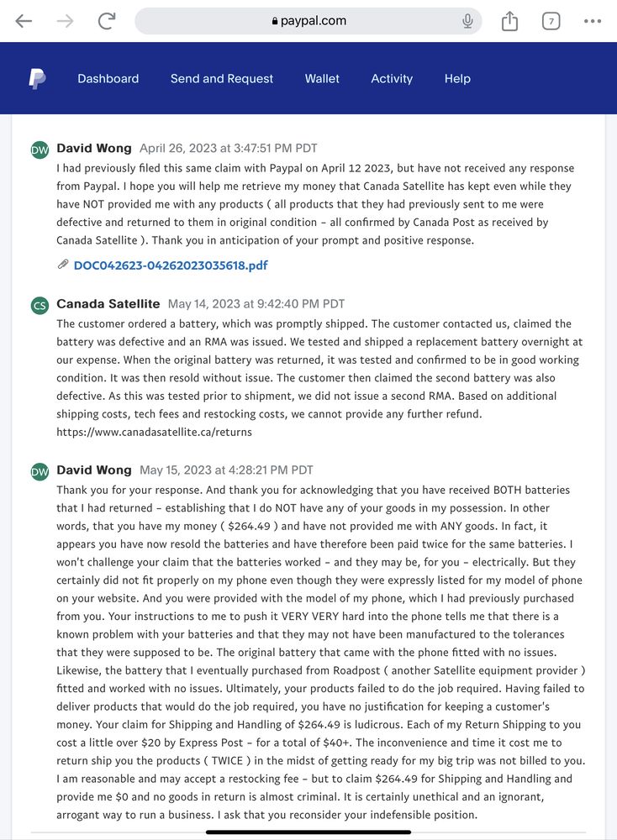Open the share sheet icon
Screen dimensions: 617x840
509,20
